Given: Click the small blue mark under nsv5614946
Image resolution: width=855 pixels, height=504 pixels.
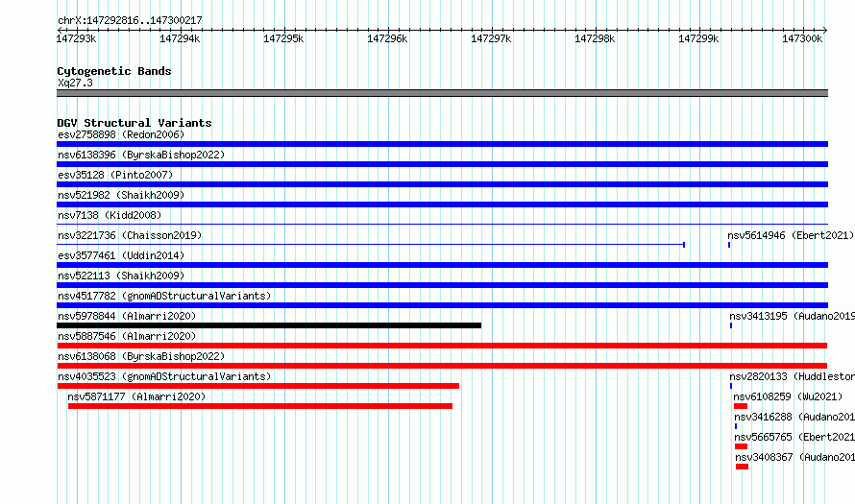Looking at the screenshot, I should 729,245.
